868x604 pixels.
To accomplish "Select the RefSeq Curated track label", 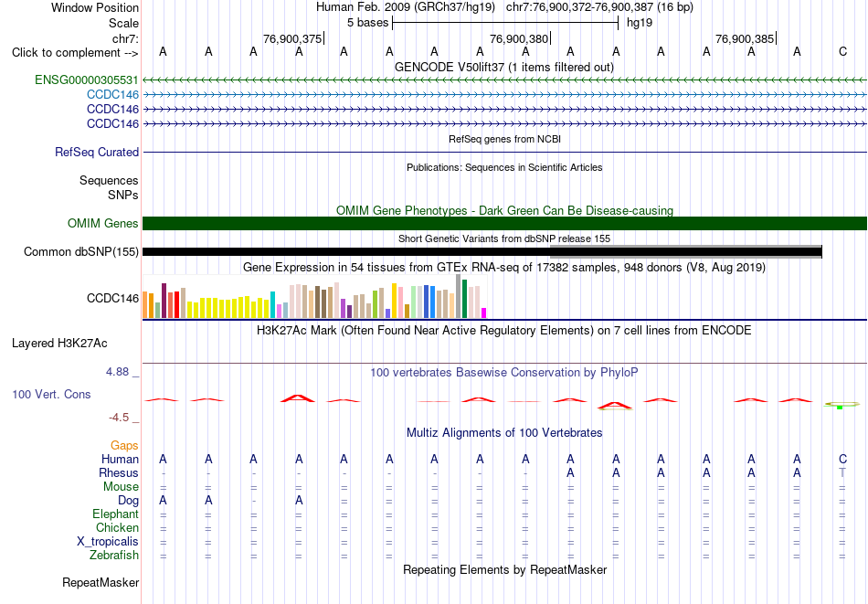I will [97, 153].
